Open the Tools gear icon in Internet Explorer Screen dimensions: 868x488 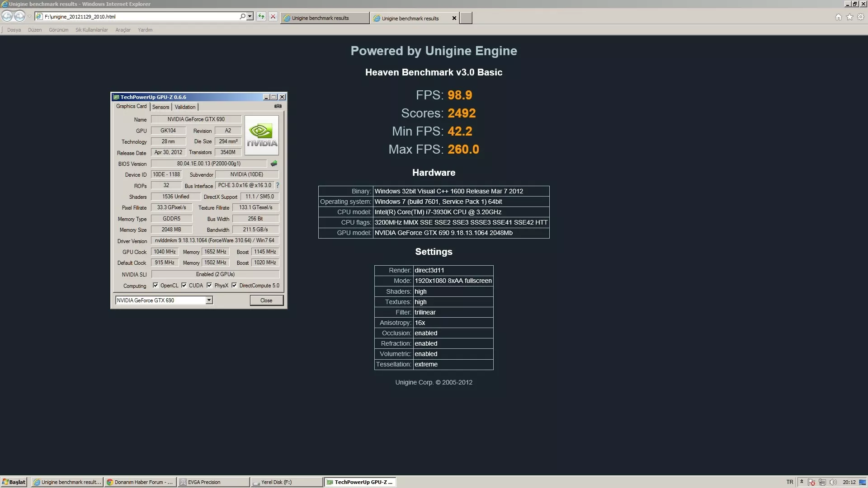(861, 17)
